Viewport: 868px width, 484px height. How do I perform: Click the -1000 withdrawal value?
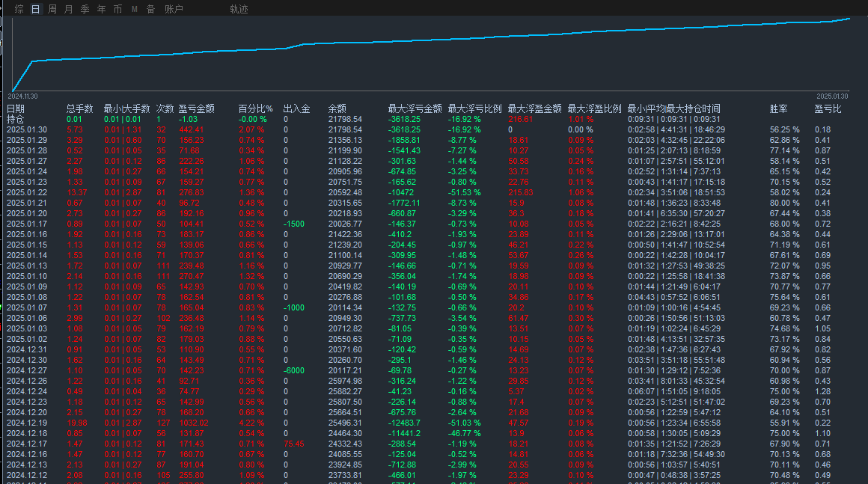(294, 307)
